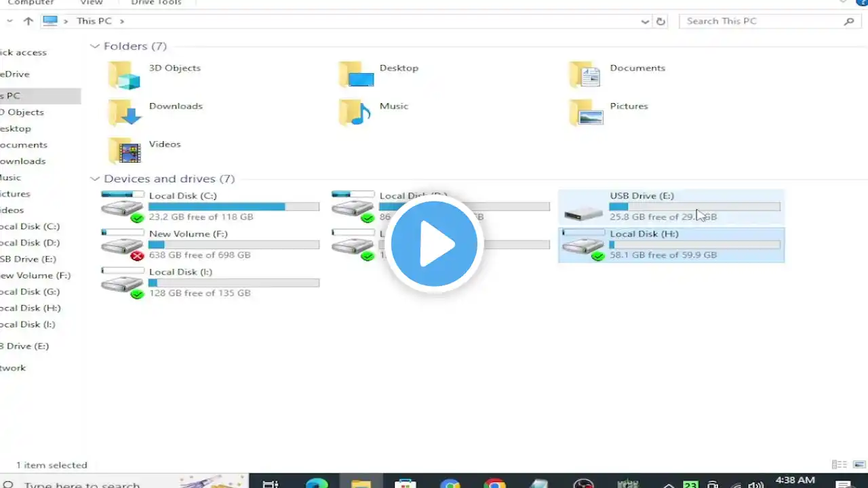868x488 pixels.
Task: Select Local Disk (I:) in navigation pane
Action: (28, 324)
